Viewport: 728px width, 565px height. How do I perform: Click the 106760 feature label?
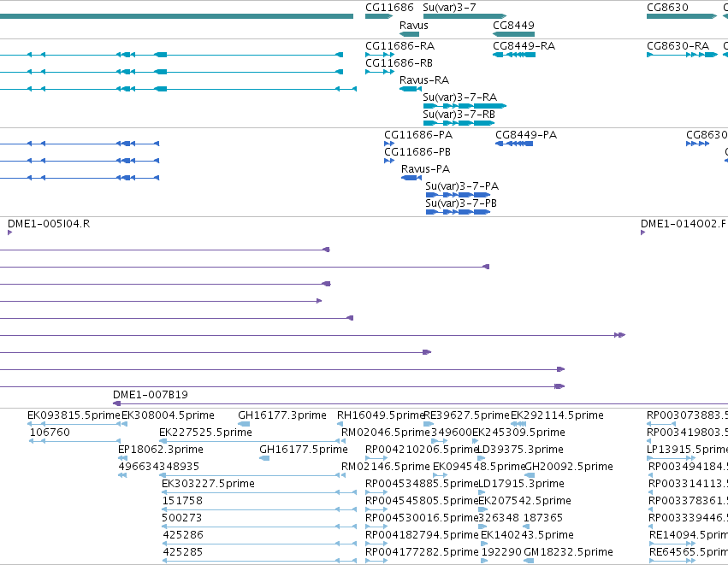pyautogui.click(x=50, y=433)
